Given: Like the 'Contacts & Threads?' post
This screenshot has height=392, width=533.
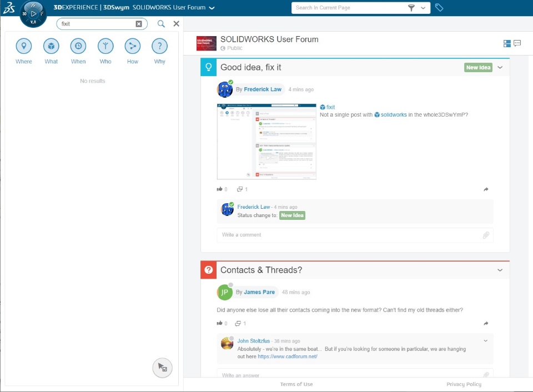Looking at the screenshot, I should tap(220, 323).
